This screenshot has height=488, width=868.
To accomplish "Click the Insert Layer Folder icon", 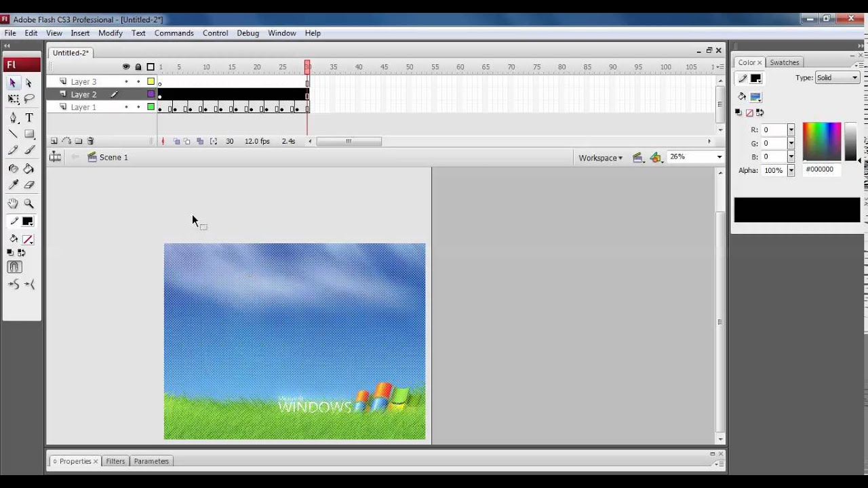I will 79,141.
